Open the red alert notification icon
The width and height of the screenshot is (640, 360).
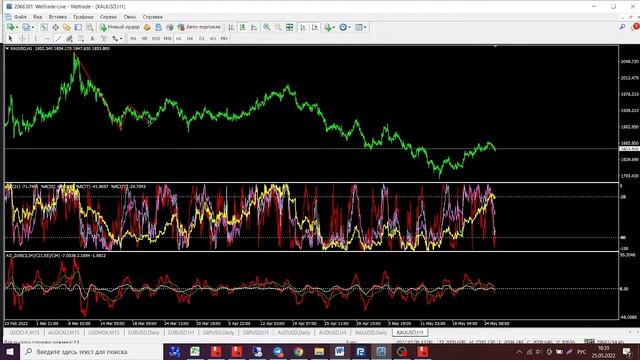(x=636, y=27)
